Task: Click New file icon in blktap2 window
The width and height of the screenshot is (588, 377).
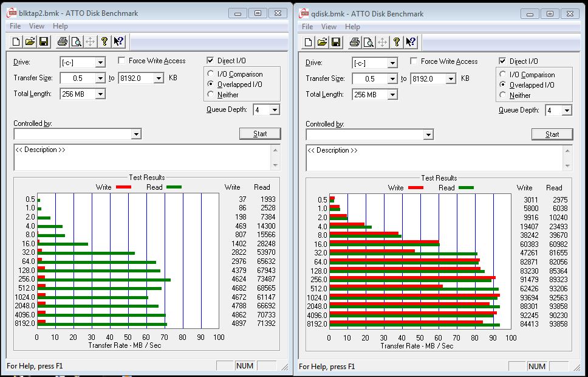Action: [x=16, y=41]
